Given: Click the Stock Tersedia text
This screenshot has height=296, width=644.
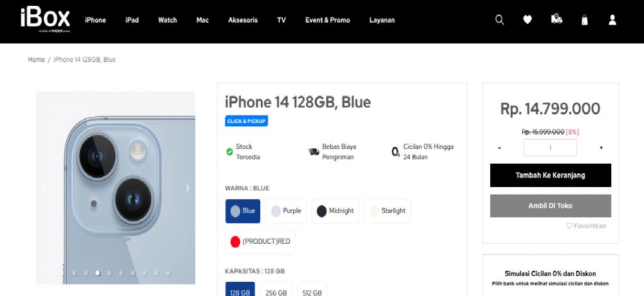Looking at the screenshot, I should (248, 152).
